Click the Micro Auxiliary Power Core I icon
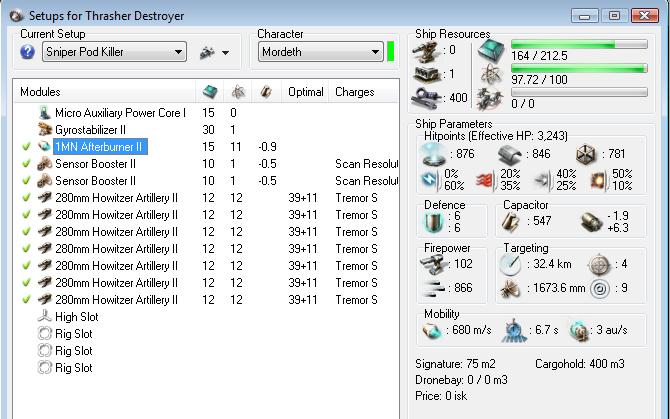 pos(45,113)
